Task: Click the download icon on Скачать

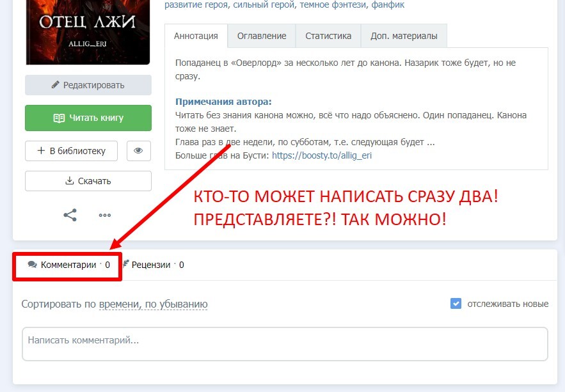Action: pyautogui.click(x=70, y=181)
